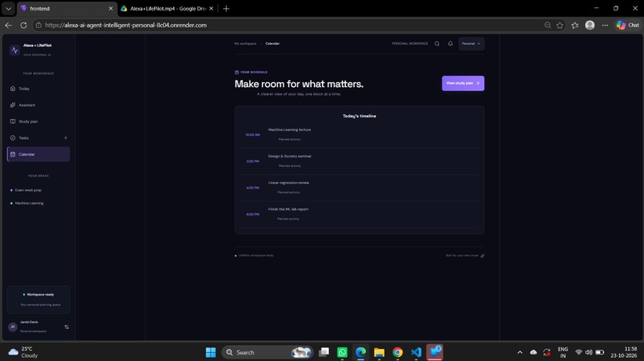Image resolution: width=644 pixels, height=361 pixels.
Task: Click the LifePilot workspace ready footer status
Action: 256,256
